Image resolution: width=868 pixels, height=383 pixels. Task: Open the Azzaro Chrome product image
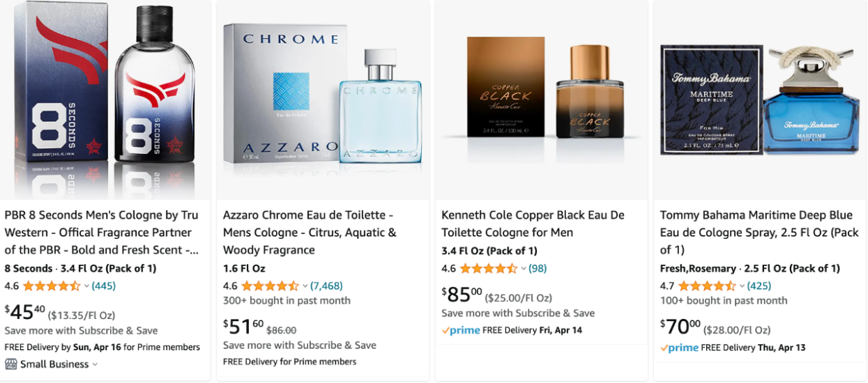(x=323, y=100)
